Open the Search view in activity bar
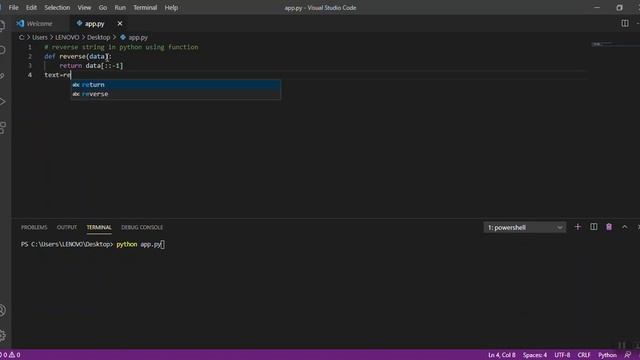Viewport: 640px width, 360px height. pyautogui.click(x=2, y=50)
